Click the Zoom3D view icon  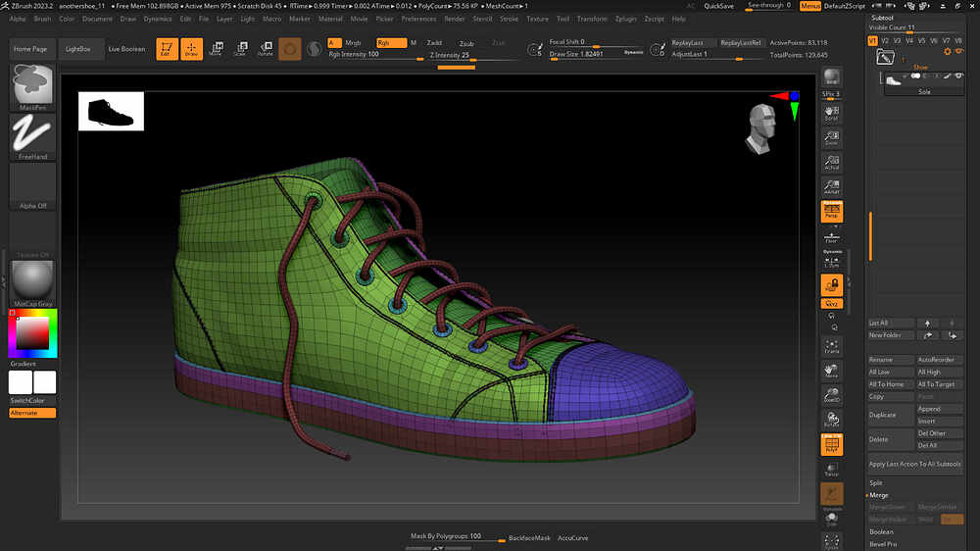click(x=831, y=395)
